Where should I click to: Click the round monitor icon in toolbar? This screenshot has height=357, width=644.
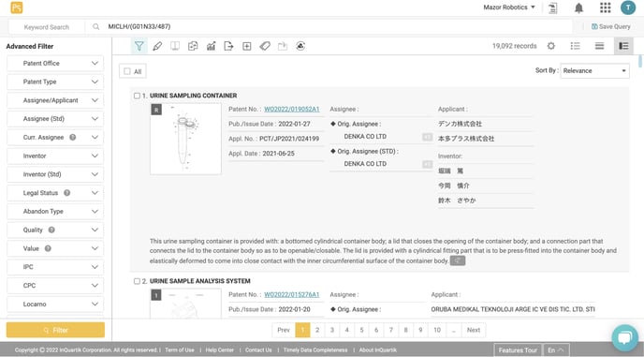[300, 46]
